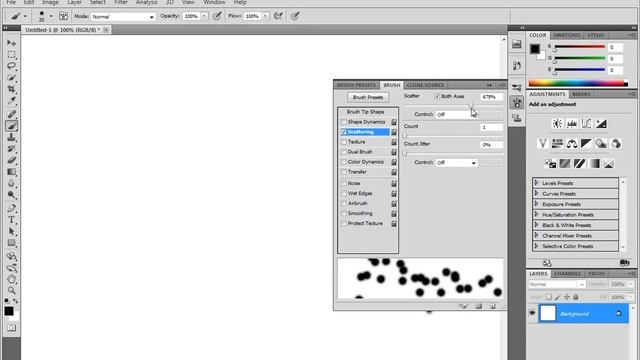
Task: Select the Pen tool
Action: coord(11,209)
